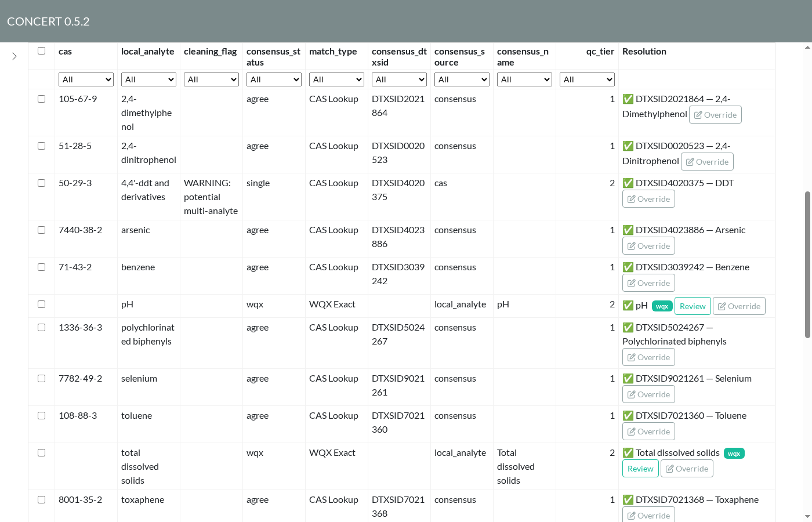Click Review for the pH row
The width and height of the screenshot is (812, 522).
coord(693,306)
